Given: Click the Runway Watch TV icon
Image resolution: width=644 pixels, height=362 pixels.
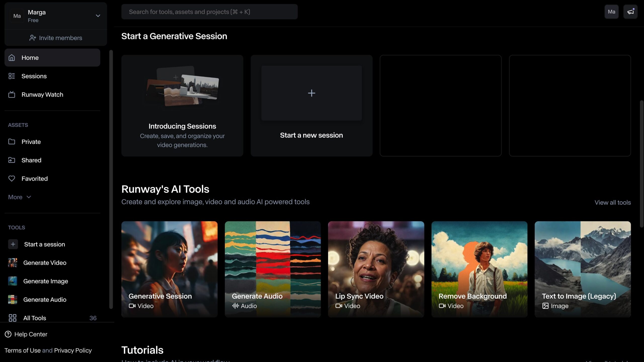Looking at the screenshot, I should click(12, 95).
